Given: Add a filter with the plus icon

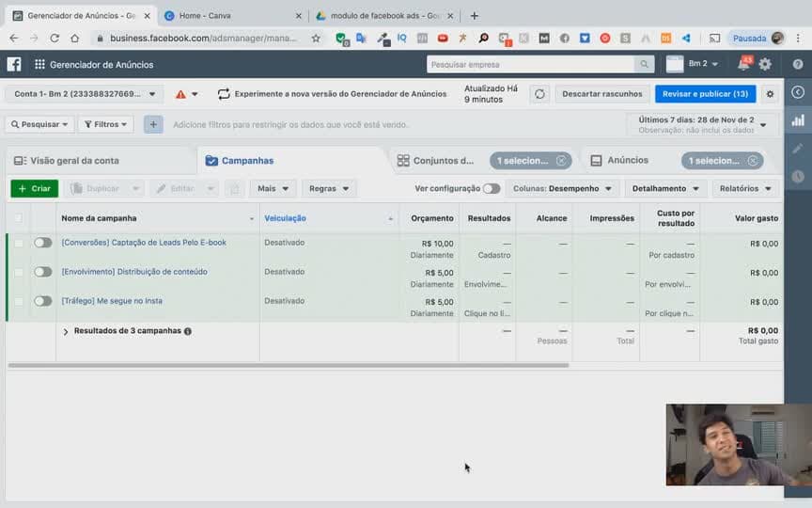Looking at the screenshot, I should [153, 124].
